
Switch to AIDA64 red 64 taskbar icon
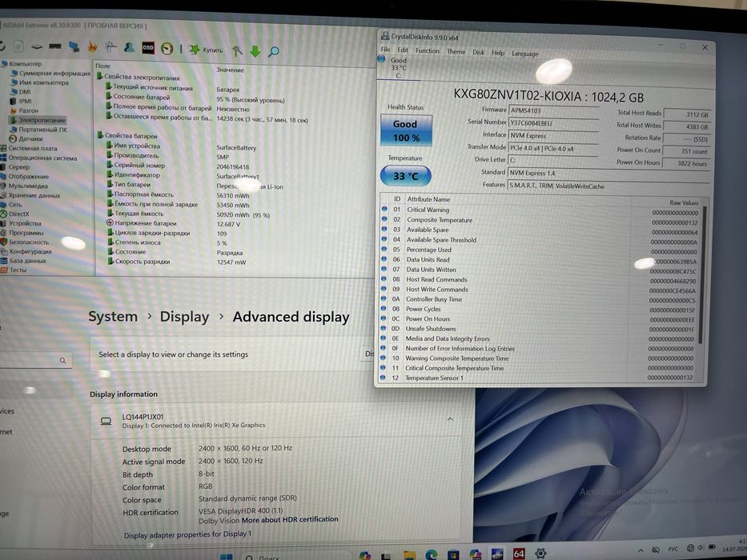519,554
